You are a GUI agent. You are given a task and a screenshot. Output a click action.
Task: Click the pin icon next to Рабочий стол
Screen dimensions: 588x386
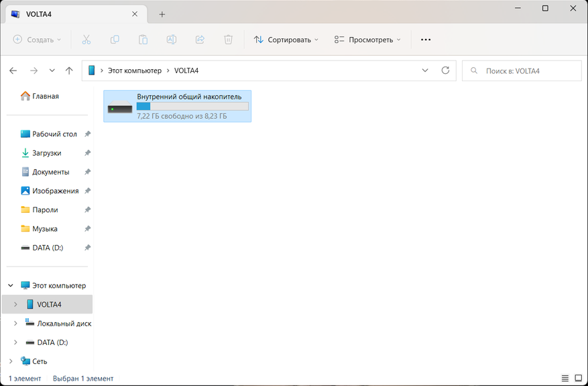pyautogui.click(x=87, y=134)
